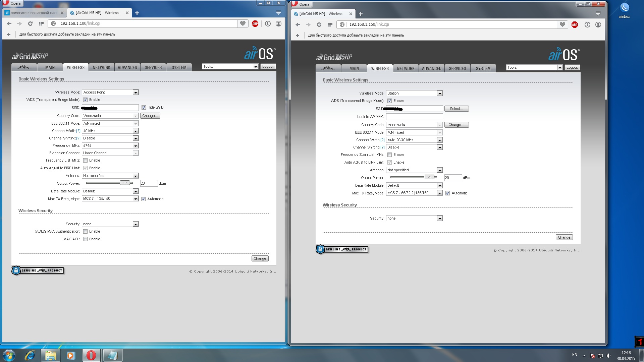Toggle WDS Enable checkbox on Access Point page
Viewport: 644px width, 362px height.
point(85,100)
